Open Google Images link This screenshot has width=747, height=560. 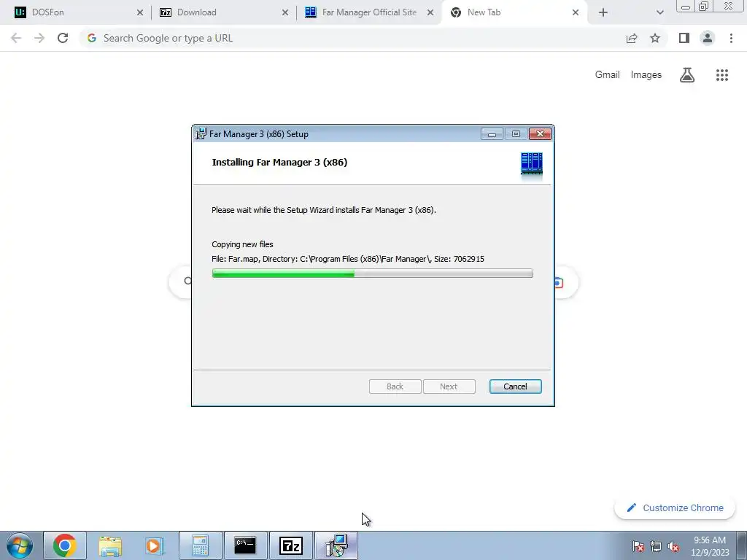tap(646, 75)
